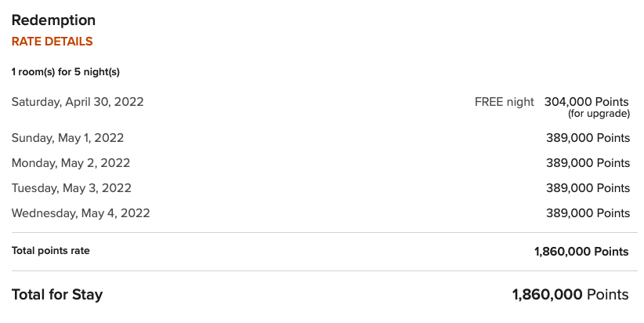Click the Total for Stay points amount
The height and width of the screenshot is (323, 644).
[570, 295]
